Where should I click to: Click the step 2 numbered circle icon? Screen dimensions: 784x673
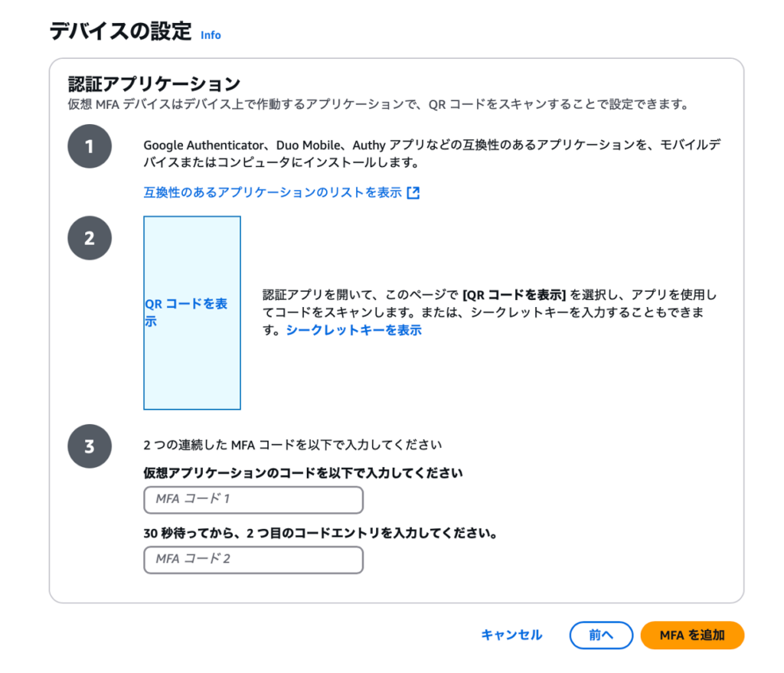[x=90, y=238]
